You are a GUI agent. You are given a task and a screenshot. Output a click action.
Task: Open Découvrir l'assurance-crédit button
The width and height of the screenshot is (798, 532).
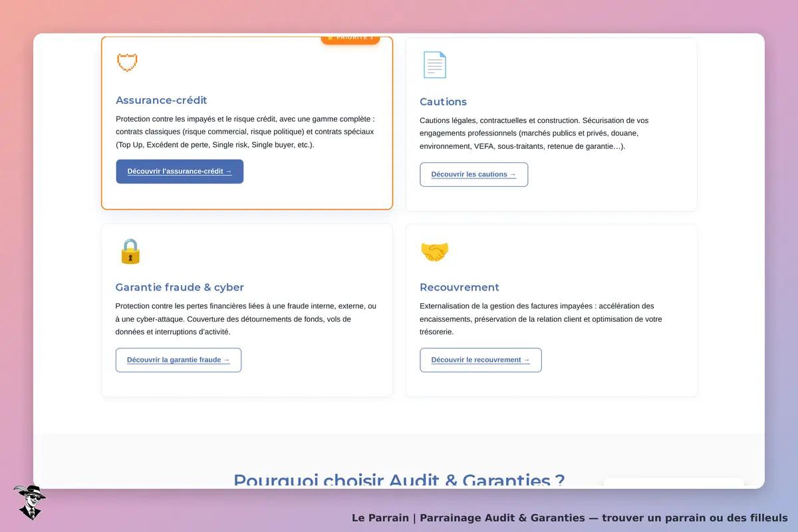tap(180, 172)
